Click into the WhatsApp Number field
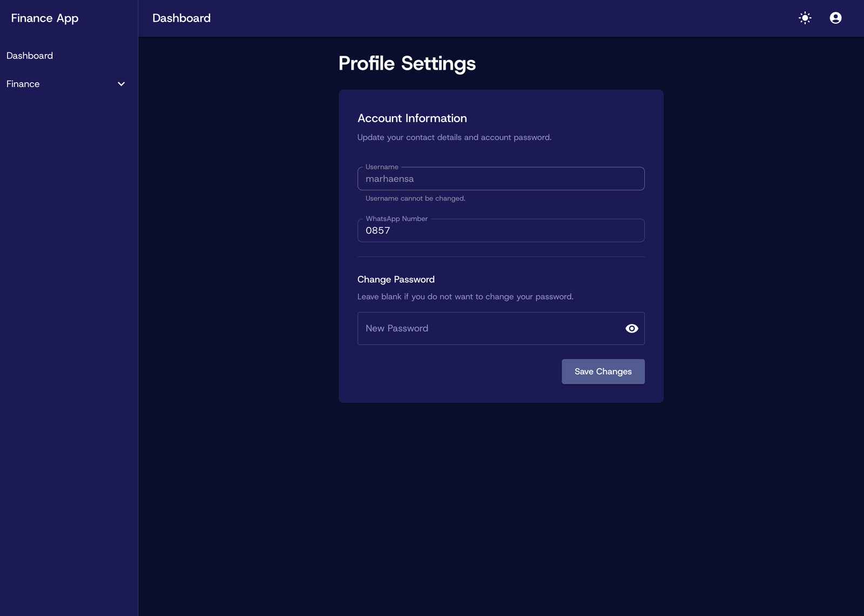 click(x=501, y=231)
